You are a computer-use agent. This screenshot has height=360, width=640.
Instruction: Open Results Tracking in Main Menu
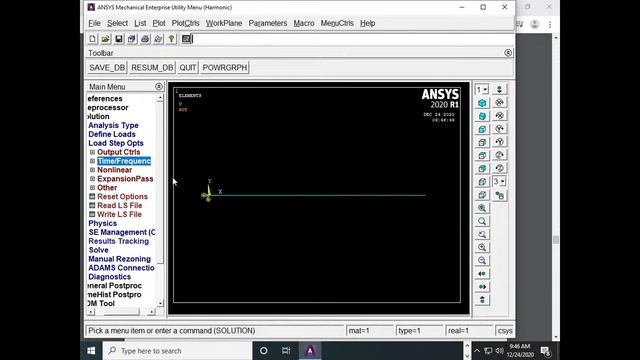(119, 241)
